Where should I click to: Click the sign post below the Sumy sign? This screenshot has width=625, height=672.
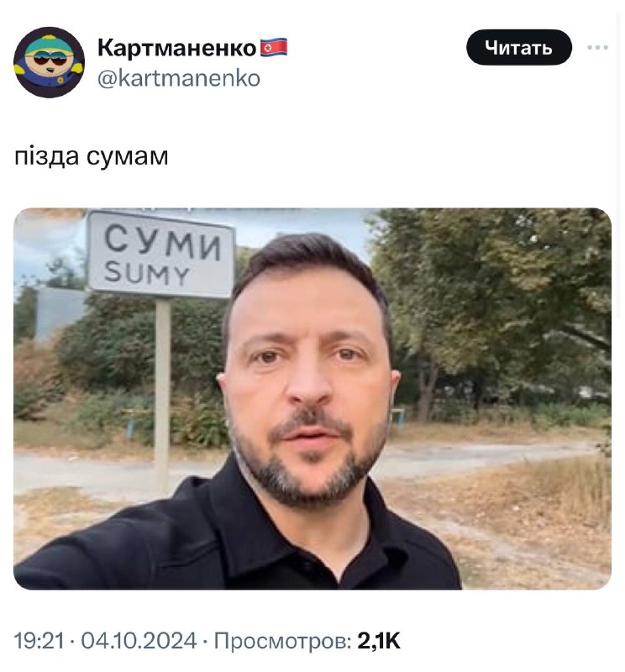pyautogui.click(x=162, y=396)
